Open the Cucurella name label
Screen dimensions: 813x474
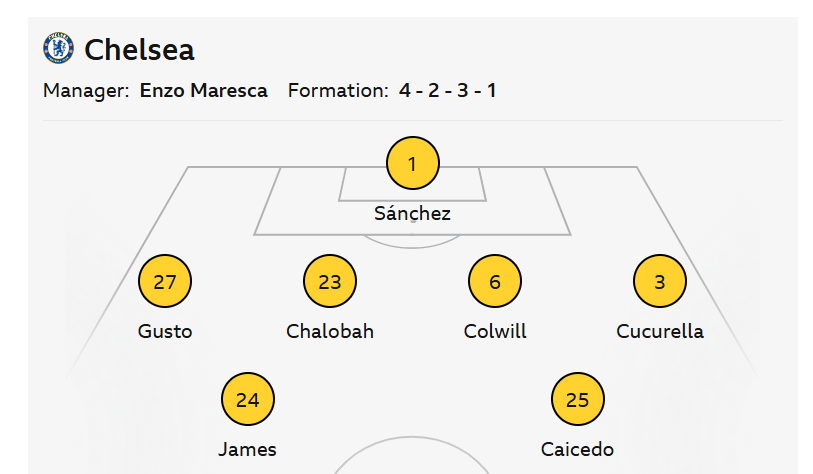(660, 331)
